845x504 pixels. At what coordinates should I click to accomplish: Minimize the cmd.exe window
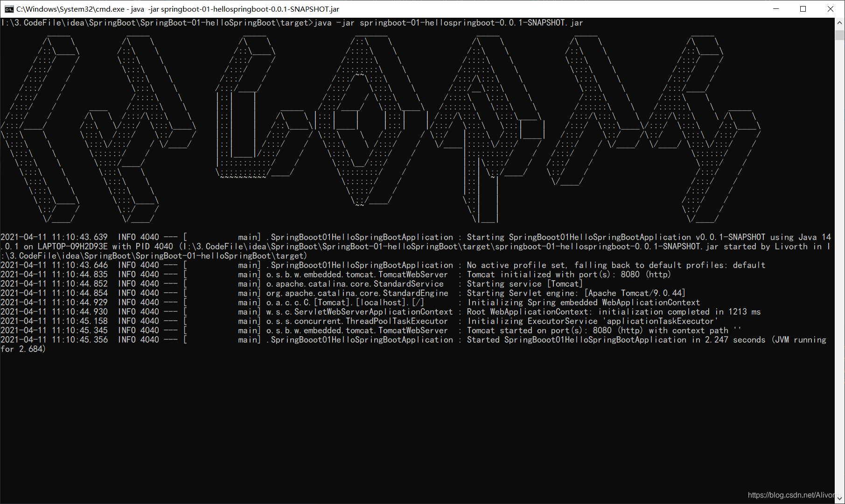[776, 9]
